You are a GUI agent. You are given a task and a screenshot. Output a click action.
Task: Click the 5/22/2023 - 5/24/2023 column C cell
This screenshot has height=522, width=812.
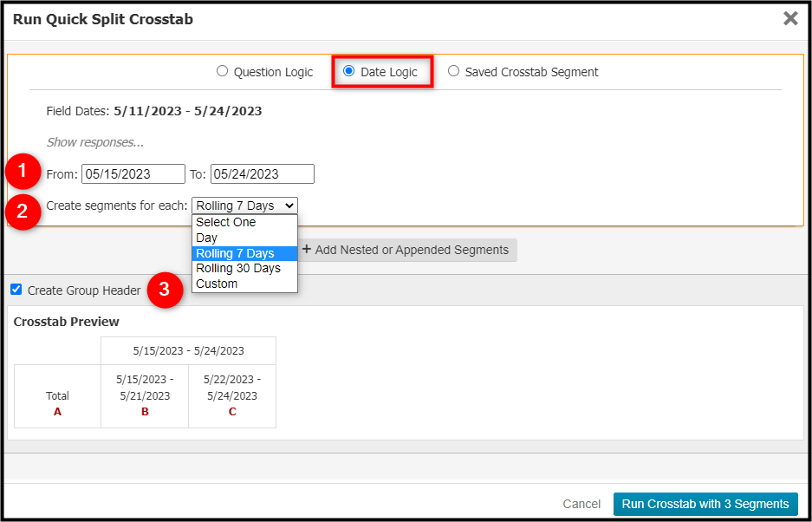[232, 396]
